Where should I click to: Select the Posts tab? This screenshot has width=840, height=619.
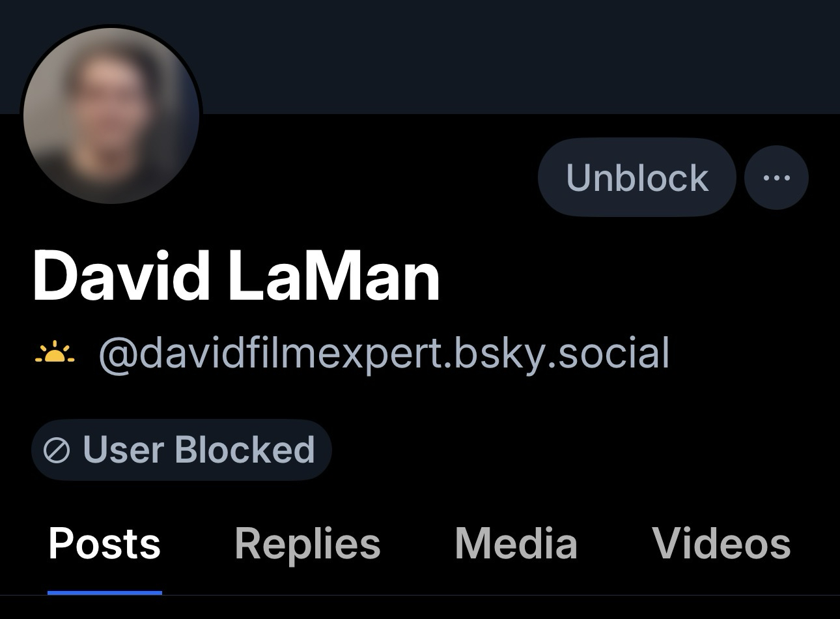pos(104,544)
